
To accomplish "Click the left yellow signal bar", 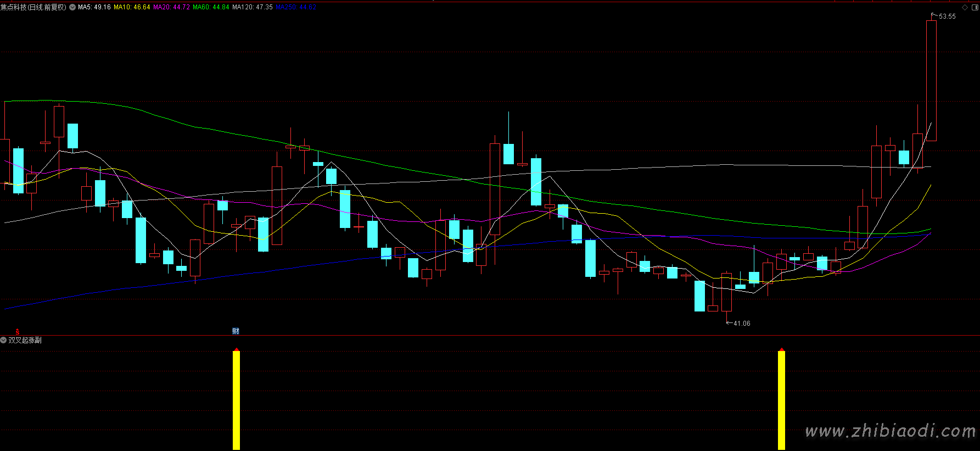I will pyautogui.click(x=236, y=400).
